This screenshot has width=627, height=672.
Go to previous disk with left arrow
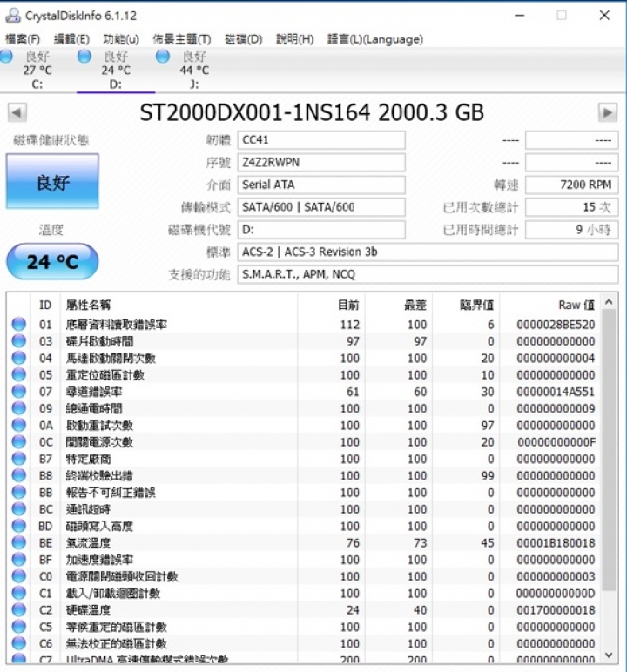click(17, 112)
